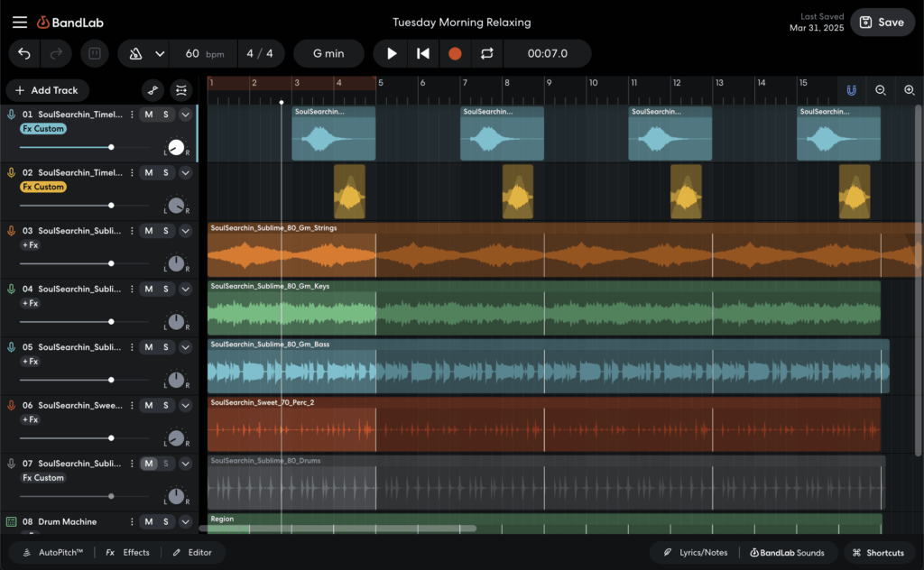This screenshot has height=570, width=924.
Task: Click the horizontal timeline scrollbar
Action: click(337, 529)
